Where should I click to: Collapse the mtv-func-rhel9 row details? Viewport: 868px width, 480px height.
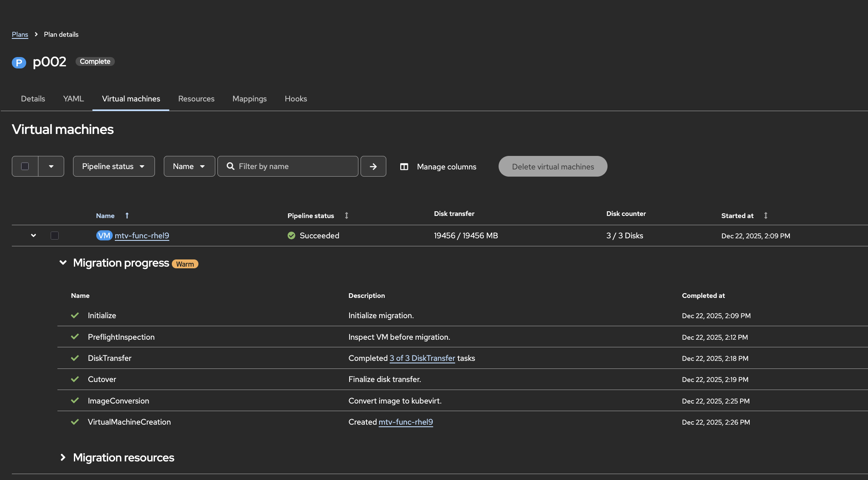tap(33, 236)
